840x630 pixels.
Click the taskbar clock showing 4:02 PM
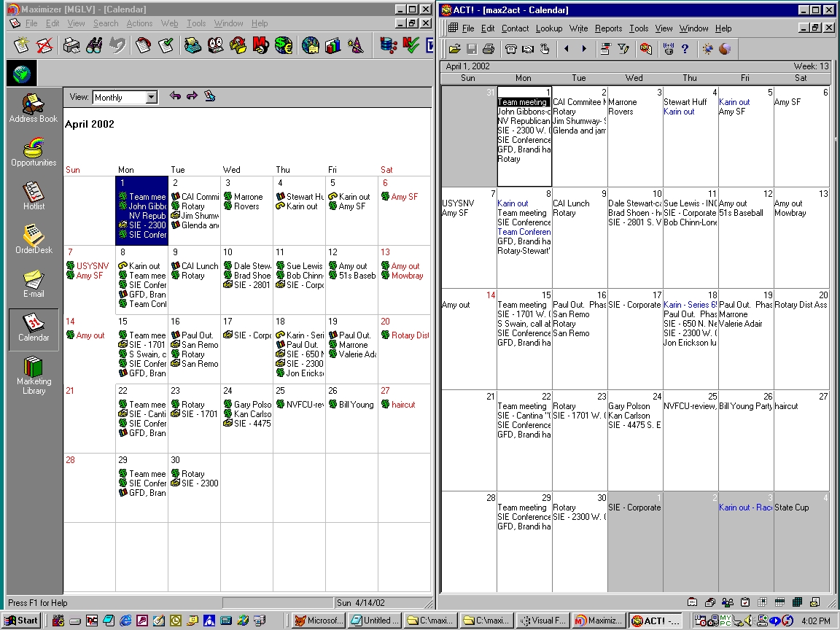pos(816,621)
